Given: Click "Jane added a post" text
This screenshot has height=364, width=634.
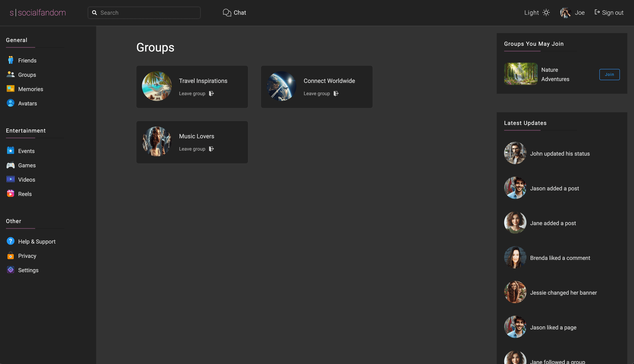Looking at the screenshot, I should click(553, 223).
